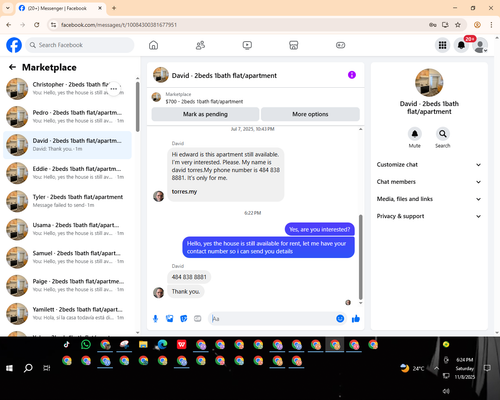Screen dimensions: 500x400
Task: Expand Chat members section
Action: click(x=429, y=182)
